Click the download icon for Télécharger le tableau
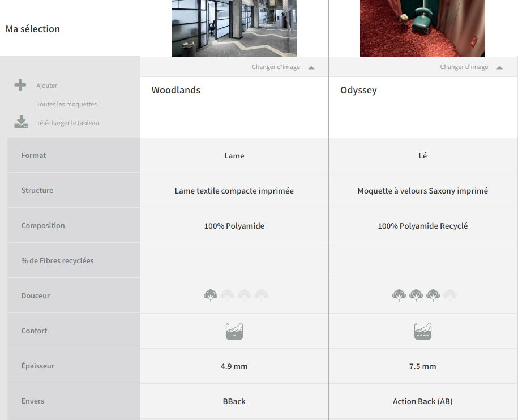 pyautogui.click(x=21, y=122)
